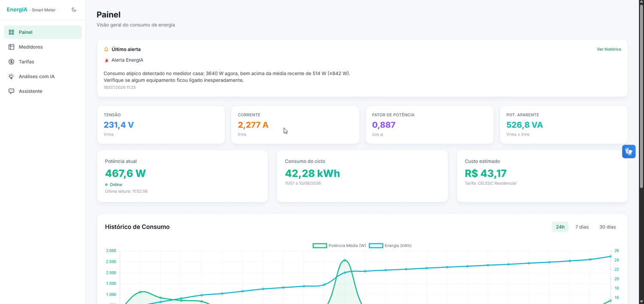Click the Medidores table icon

tap(12, 47)
